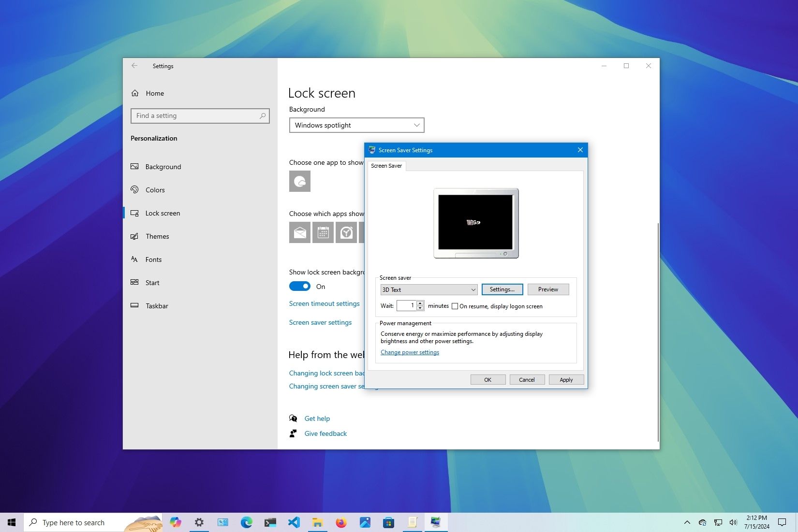Screen dimensions: 798x532
Task: Increase the Wait minutes with the stepper
Action: click(419, 303)
